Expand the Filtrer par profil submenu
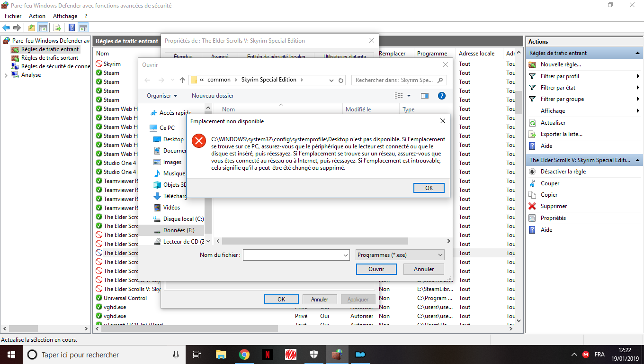This screenshot has height=364, width=644. point(637,76)
